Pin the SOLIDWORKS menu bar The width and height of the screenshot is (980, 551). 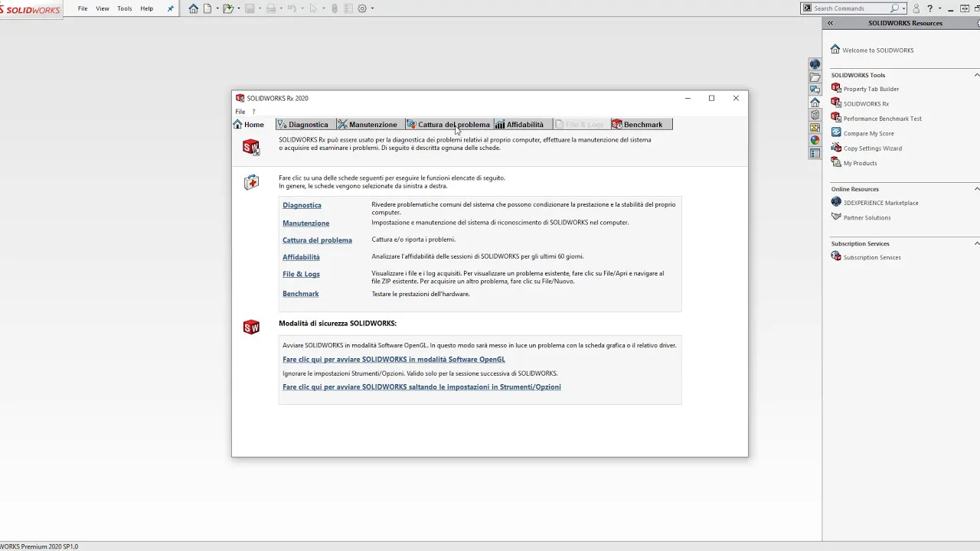click(170, 8)
